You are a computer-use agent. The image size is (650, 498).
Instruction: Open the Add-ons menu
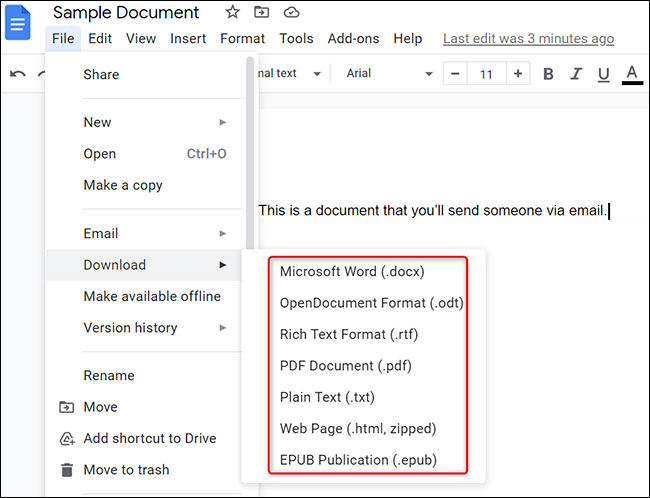[353, 39]
